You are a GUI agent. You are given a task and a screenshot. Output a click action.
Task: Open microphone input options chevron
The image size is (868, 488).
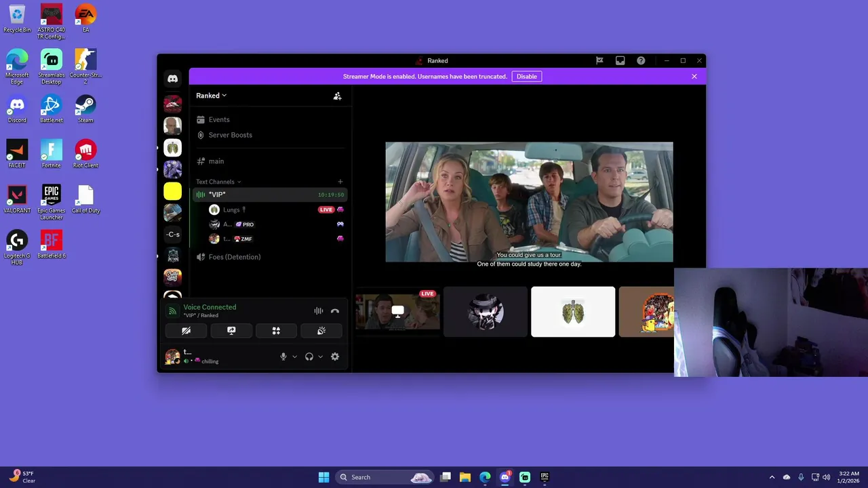[294, 357]
